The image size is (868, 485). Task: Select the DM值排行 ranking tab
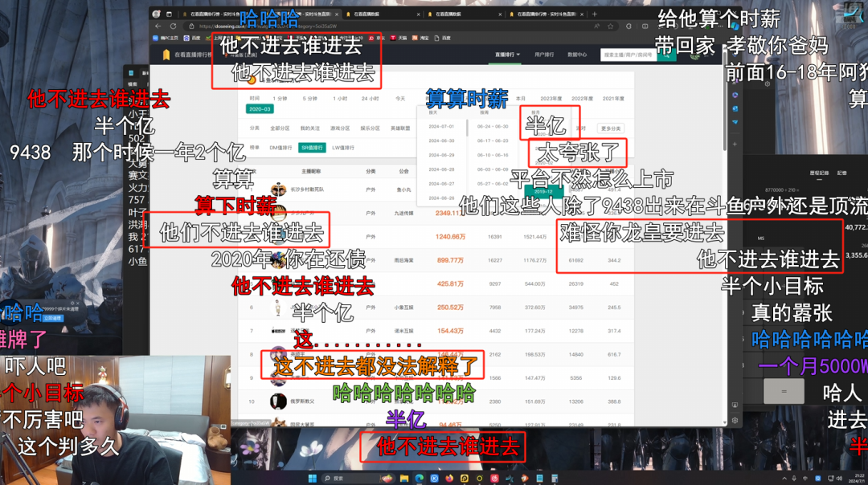(280, 148)
